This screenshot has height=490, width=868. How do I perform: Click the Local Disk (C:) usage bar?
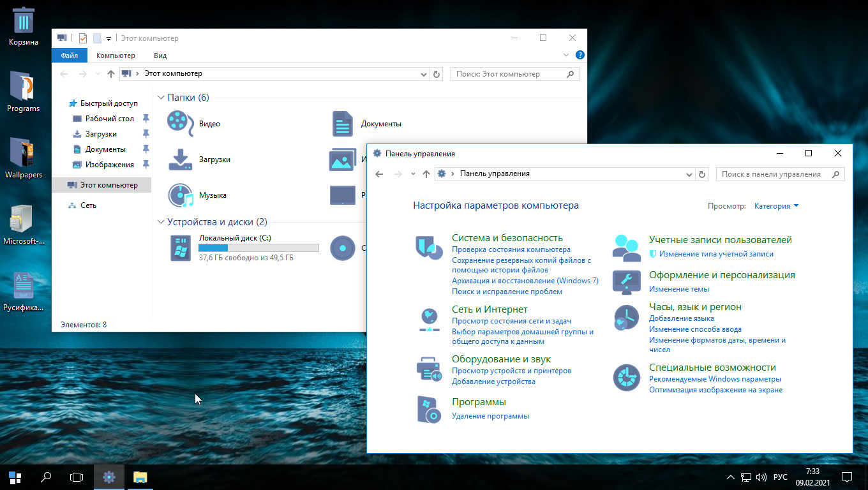click(x=258, y=248)
